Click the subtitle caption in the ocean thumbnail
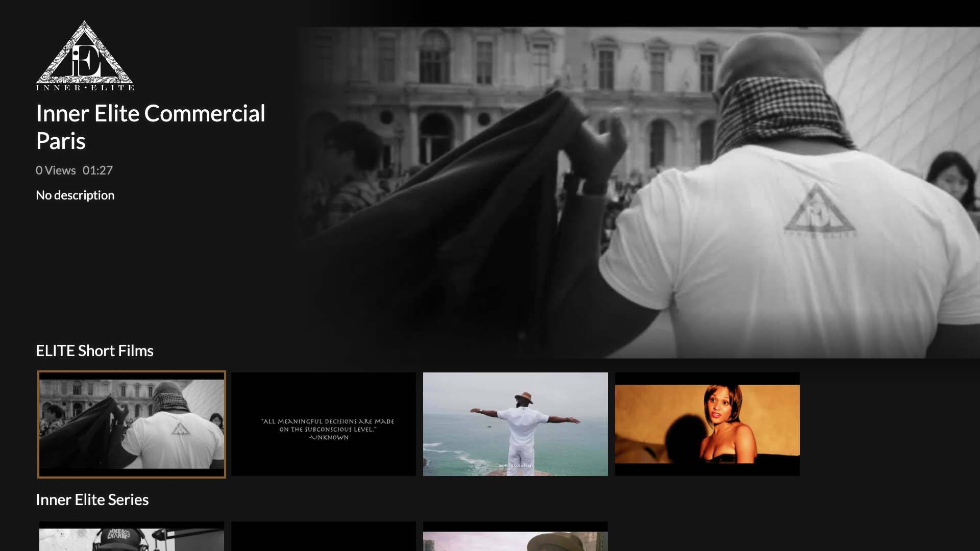The image size is (980, 551). point(514,465)
